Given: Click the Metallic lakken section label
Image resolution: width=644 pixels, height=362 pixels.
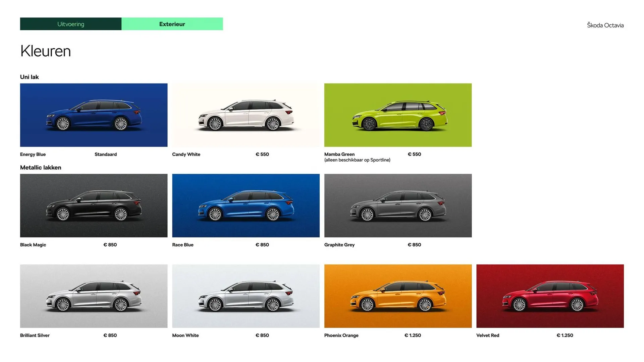Looking at the screenshot, I should [x=41, y=167].
